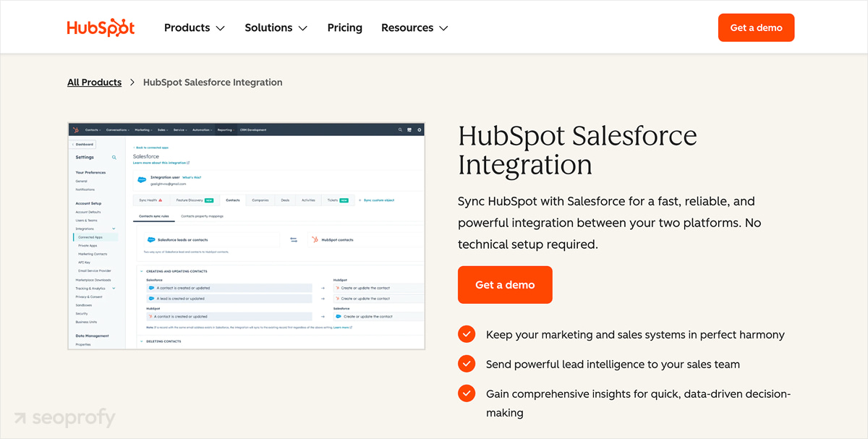Click the Salesforce cloud icon by Integration user

pos(142,180)
